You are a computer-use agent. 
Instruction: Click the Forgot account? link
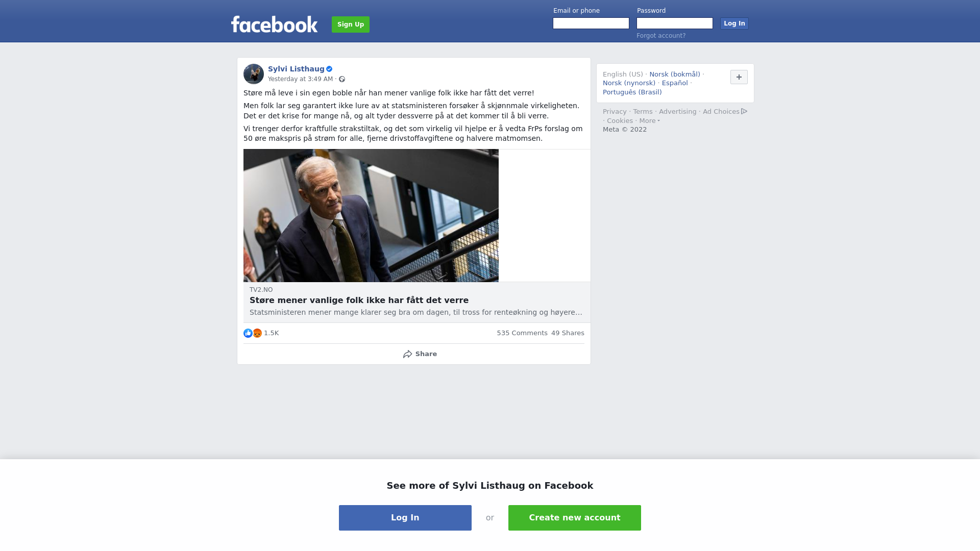[661, 36]
